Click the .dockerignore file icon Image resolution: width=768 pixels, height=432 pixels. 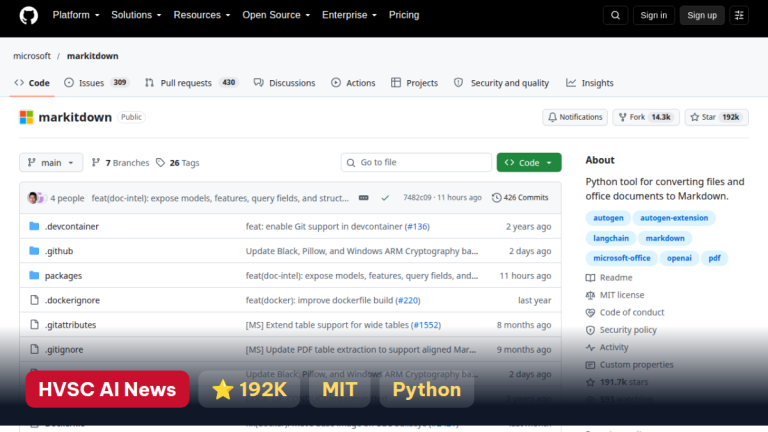pyautogui.click(x=34, y=300)
